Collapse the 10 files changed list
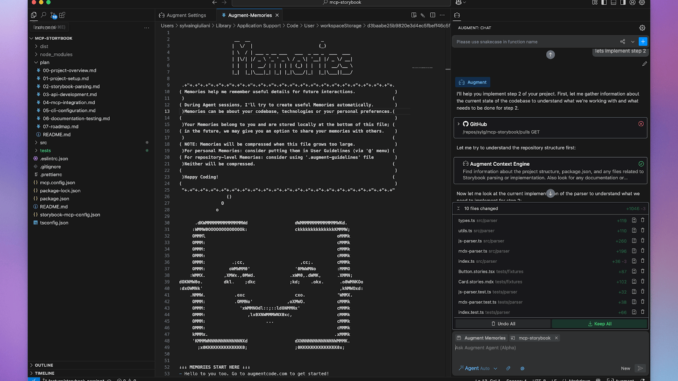 [459, 208]
